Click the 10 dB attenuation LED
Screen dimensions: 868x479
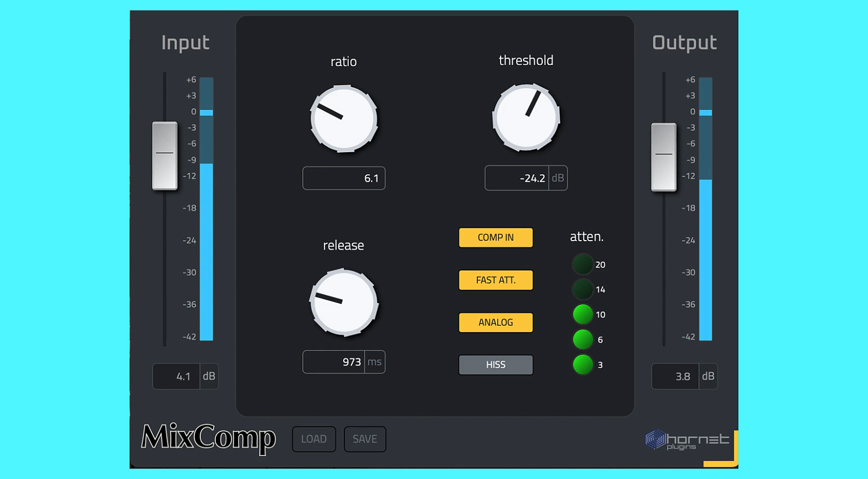coord(583,315)
